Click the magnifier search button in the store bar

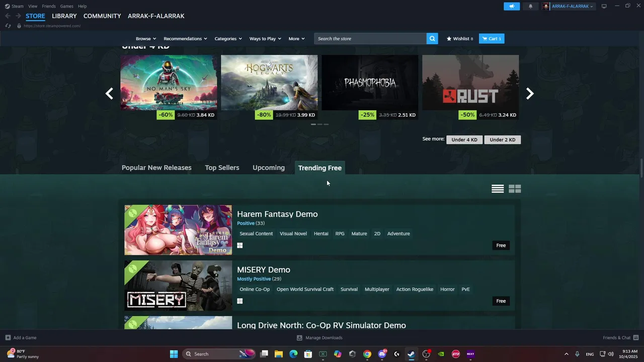432,39
